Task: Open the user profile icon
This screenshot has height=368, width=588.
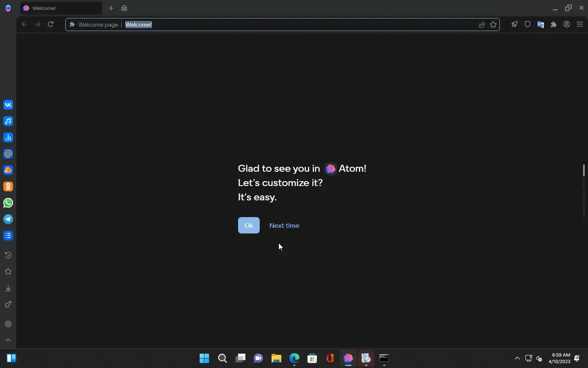Action: pyautogui.click(x=567, y=25)
